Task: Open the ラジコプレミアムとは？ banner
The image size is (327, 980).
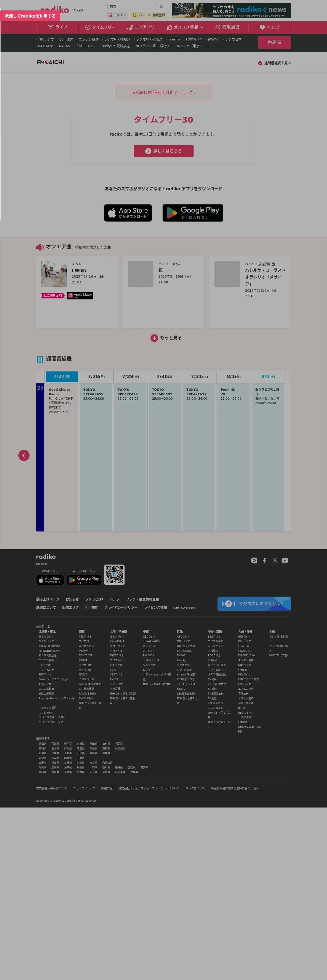Action: point(254,603)
